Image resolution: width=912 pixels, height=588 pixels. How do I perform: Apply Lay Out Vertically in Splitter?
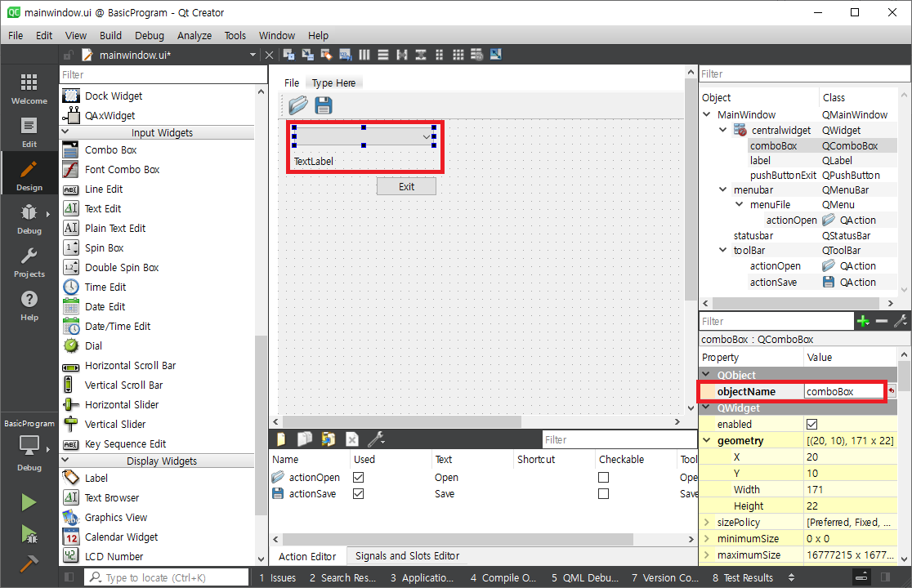click(x=421, y=55)
